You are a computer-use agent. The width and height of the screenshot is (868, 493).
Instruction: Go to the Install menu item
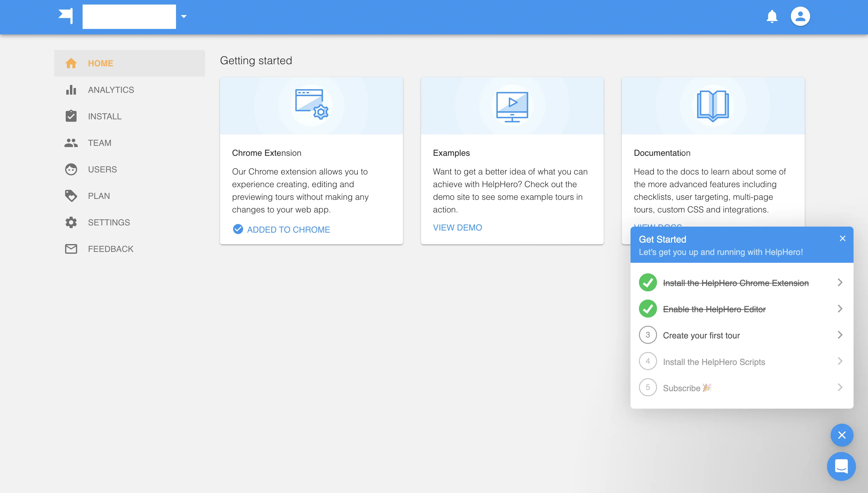click(105, 117)
